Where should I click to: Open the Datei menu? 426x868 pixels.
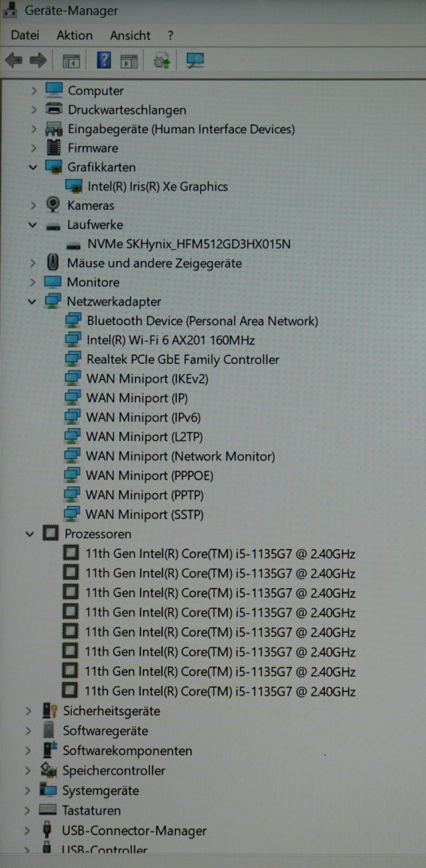point(25,35)
